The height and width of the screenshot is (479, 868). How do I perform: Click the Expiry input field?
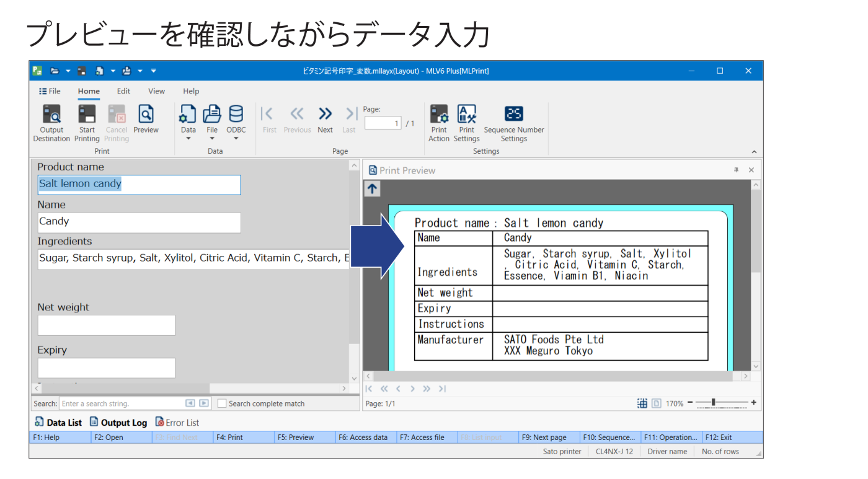pyautogui.click(x=106, y=368)
